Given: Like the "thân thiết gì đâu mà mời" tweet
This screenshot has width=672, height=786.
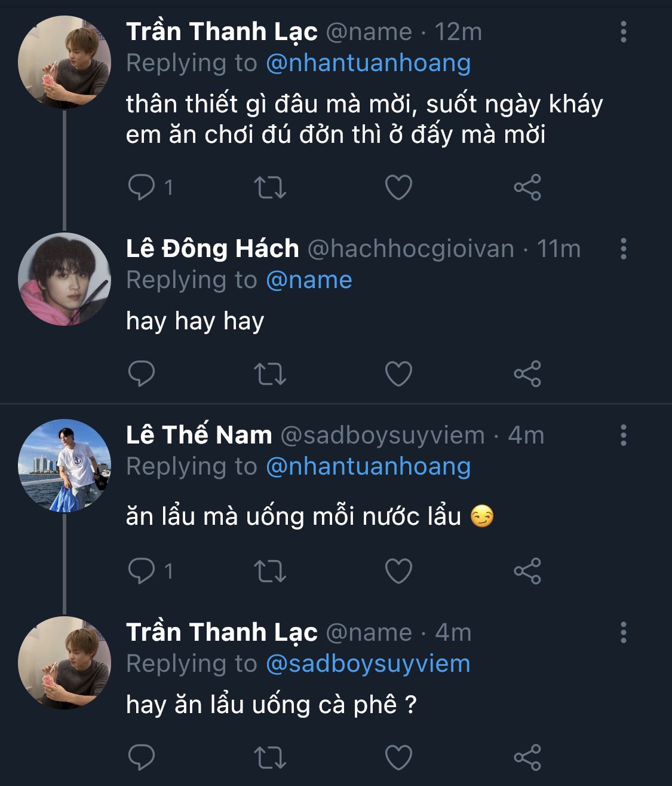Looking at the screenshot, I should [x=398, y=187].
